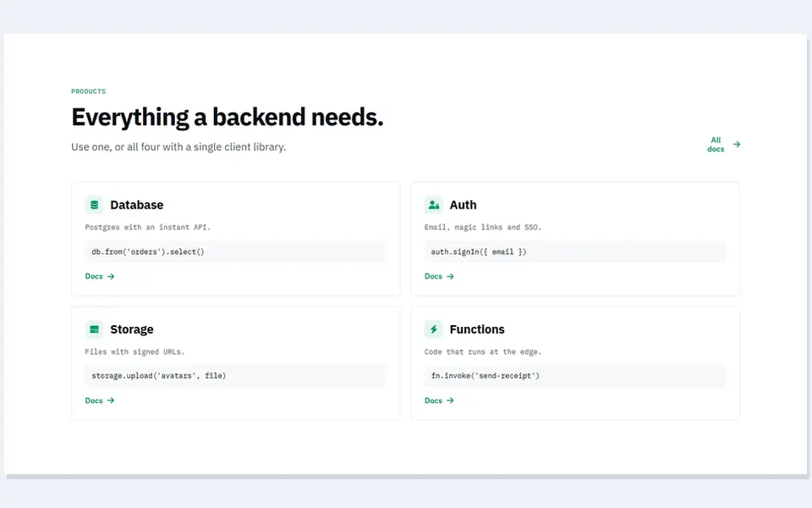
Task: Click the PRODUCTS section label
Action: point(89,91)
